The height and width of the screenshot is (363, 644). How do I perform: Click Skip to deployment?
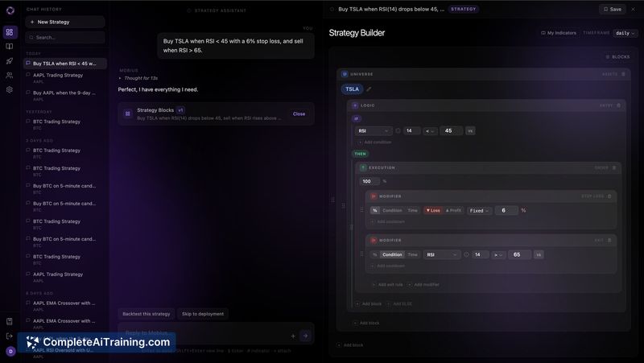click(x=203, y=314)
